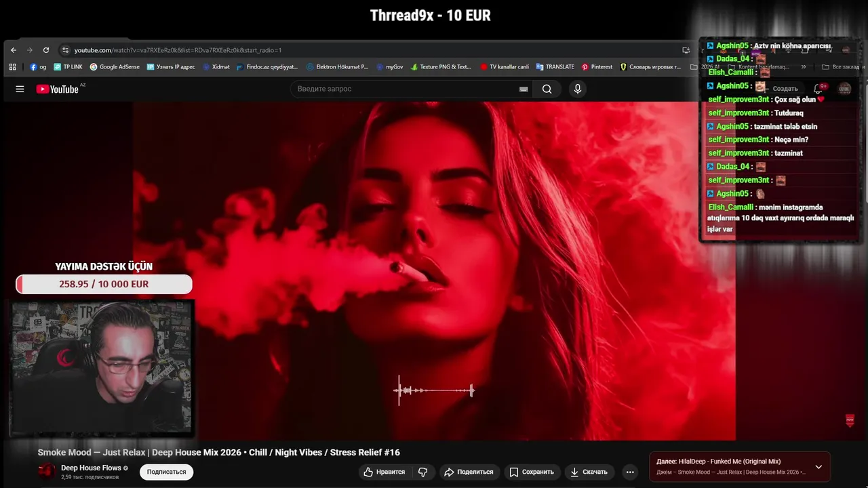Like the video with Нравится

(384, 472)
